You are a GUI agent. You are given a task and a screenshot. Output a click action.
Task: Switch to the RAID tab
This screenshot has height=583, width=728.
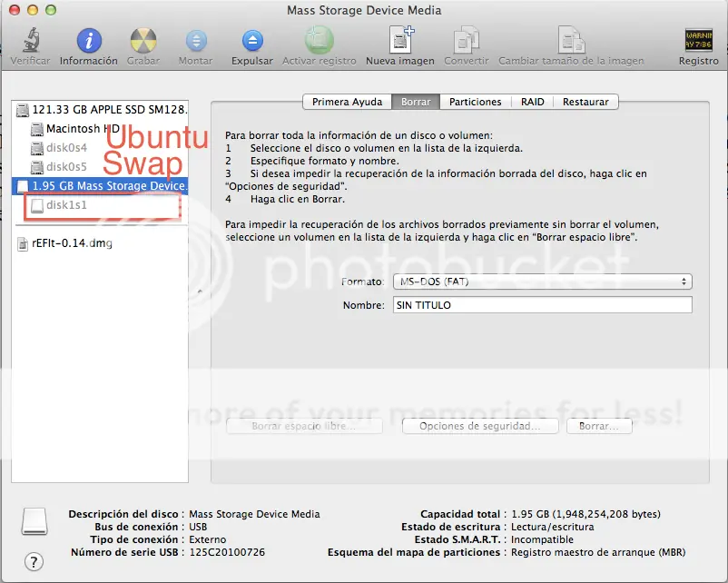pyautogui.click(x=532, y=102)
